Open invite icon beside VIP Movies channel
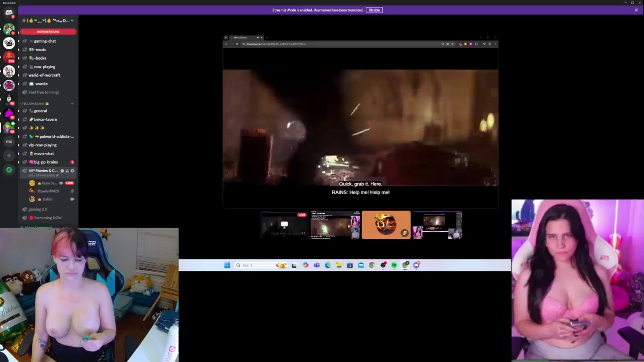This screenshot has width=644, height=362. point(67,171)
